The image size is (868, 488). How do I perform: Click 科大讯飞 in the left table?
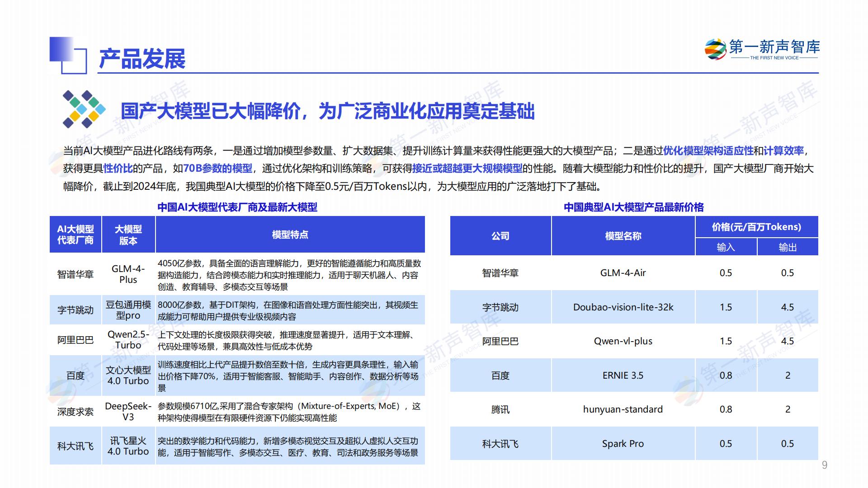tap(75, 446)
